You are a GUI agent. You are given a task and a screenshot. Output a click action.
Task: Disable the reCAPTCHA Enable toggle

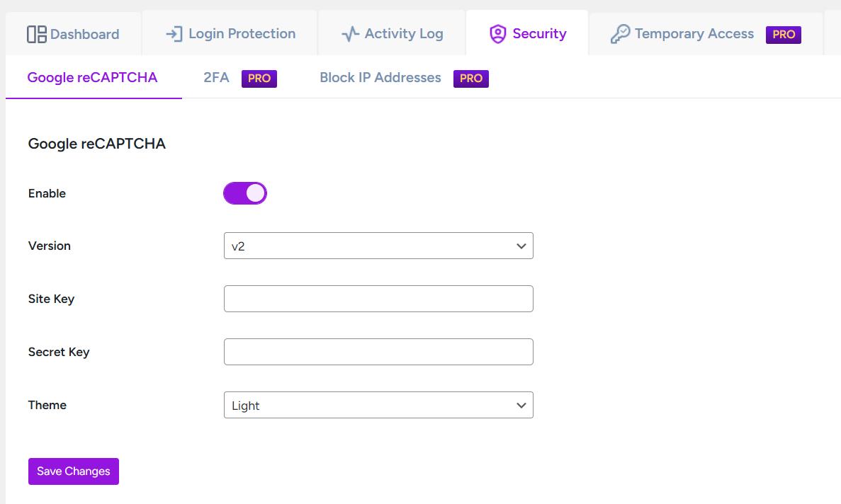(x=245, y=193)
